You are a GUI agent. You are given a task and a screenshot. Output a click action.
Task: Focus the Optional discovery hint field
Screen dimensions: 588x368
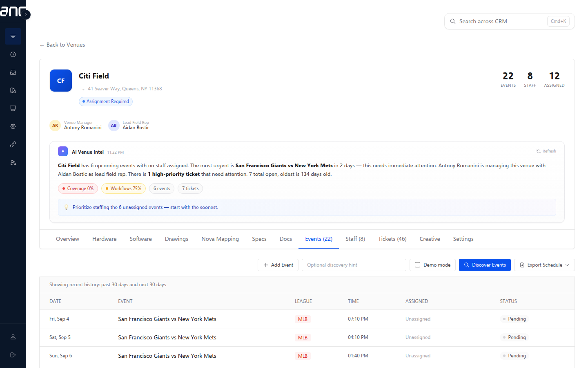[354, 265]
